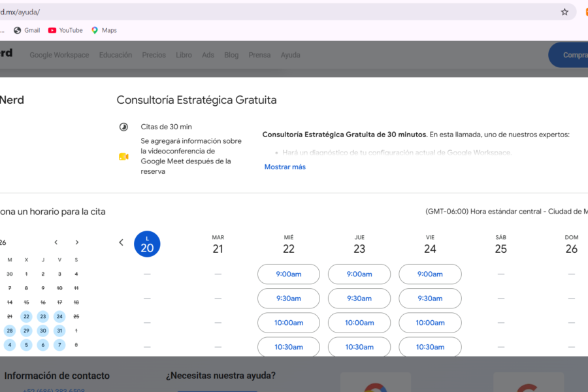Viewport: 588px width, 392px height.
Task: Open the Ayuda menu item
Action: 290,55
